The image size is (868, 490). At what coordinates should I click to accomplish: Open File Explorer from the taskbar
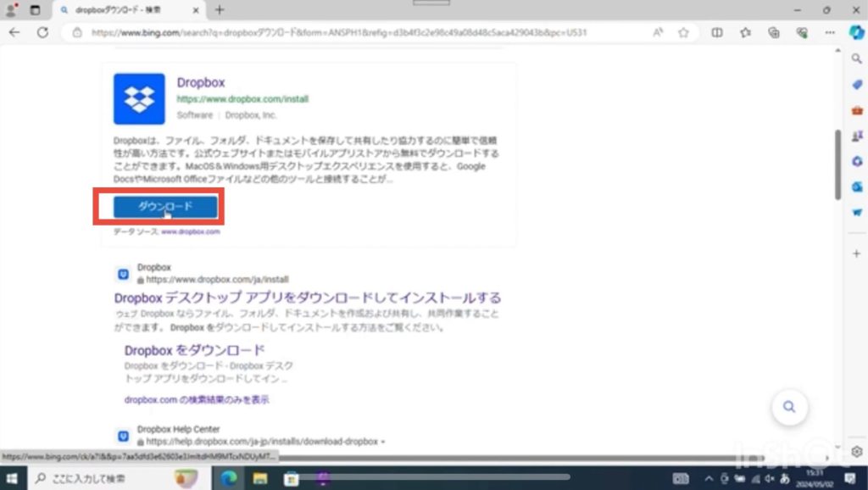coord(259,478)
